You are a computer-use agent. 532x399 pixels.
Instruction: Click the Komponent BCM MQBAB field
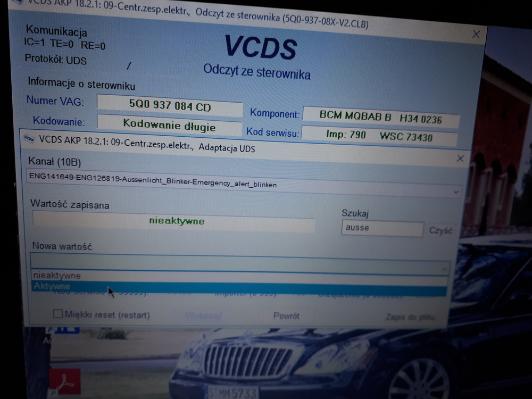(380, 118)
